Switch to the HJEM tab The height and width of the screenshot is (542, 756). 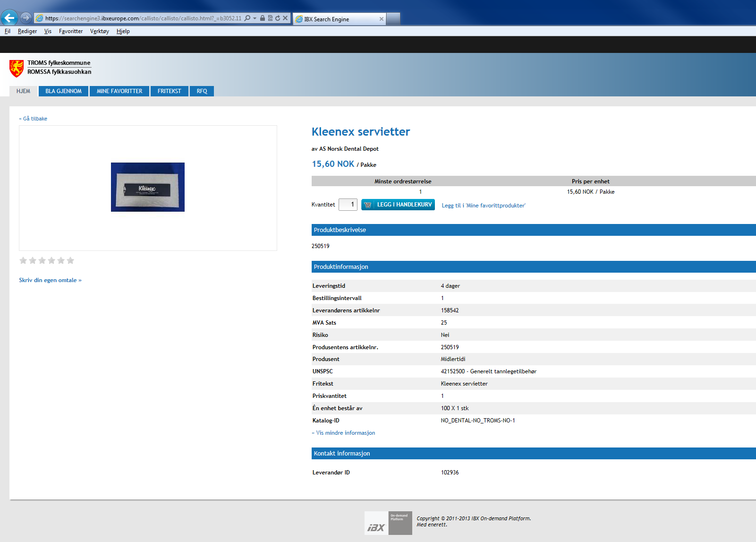23,91
